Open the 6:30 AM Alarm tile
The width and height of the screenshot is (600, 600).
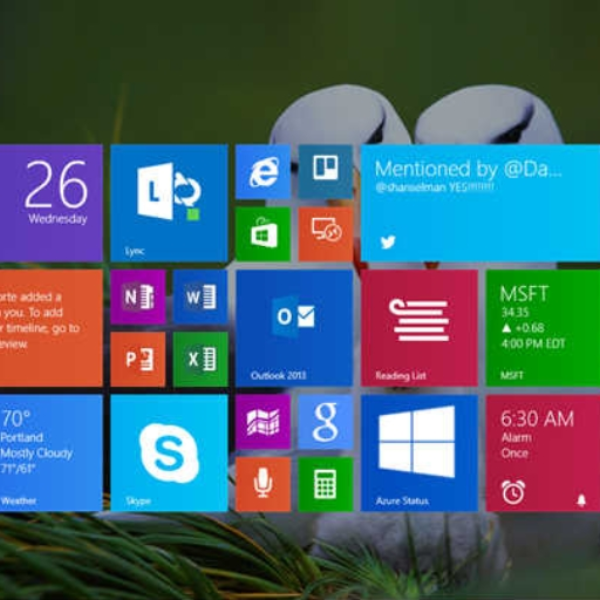click(543, 453)
